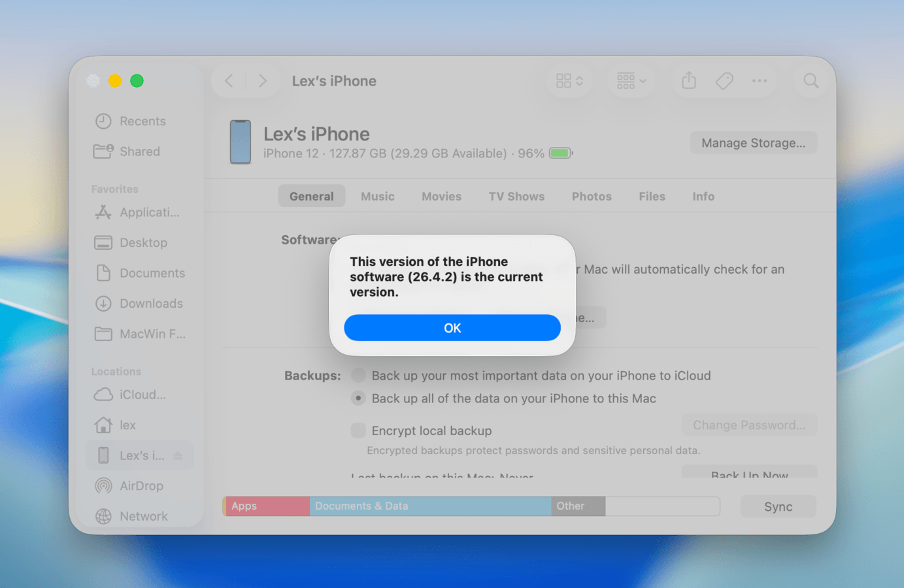Image resolution: width=904 pixels, height=588 pixels.
Task: Open Recents in the sidebar
Action: [131, 122]
